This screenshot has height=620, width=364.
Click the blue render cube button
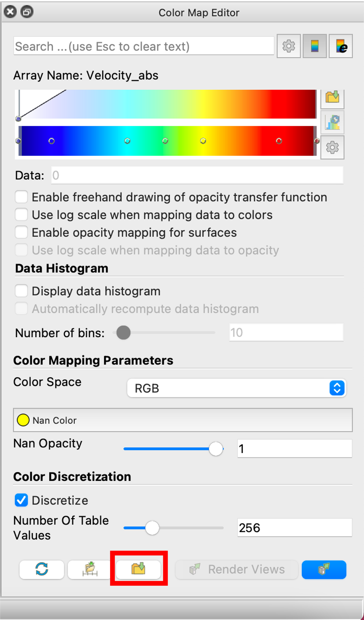(x=324, y=569)
